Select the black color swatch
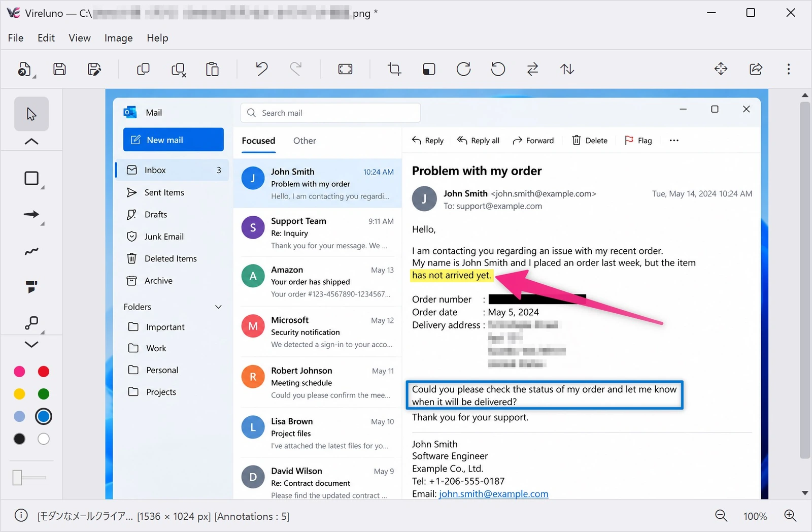The height and width of the screenshot is (532, 812). [x=19, y=439]
